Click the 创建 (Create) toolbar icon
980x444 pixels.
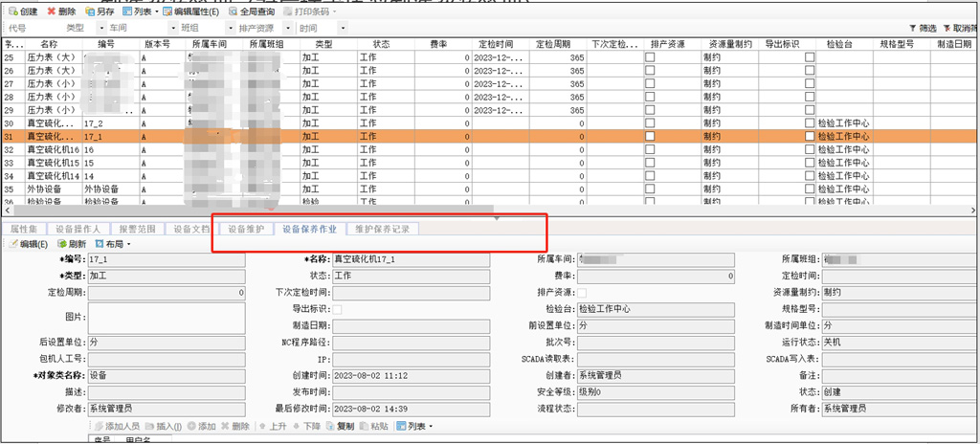pyautogui.click(x=12, y=11)
